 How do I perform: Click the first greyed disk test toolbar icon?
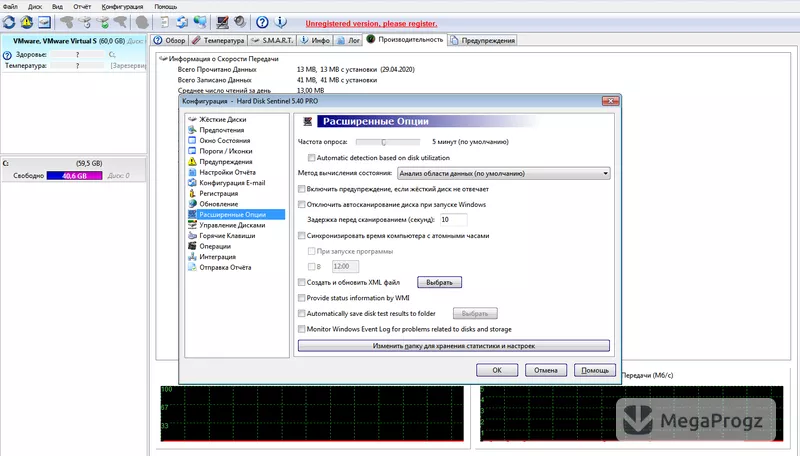pyautogui.click(x=67, y=22)
